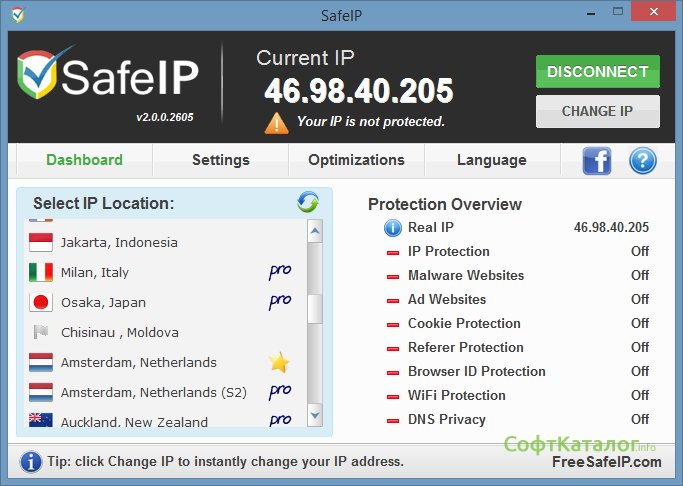The image size is (683, 486).
Task: Click the Real IP info icon
Action: (x=393, y=228)
